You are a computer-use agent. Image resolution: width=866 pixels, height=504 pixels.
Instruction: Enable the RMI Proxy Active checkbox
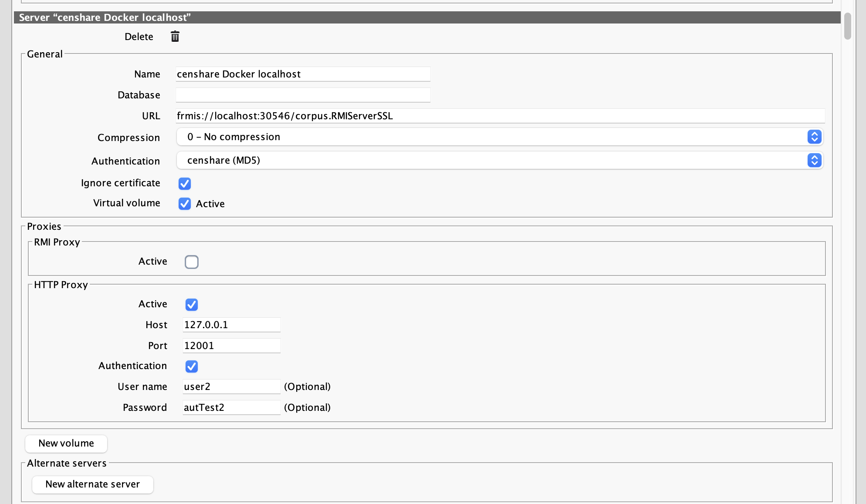tap(192, 262)
